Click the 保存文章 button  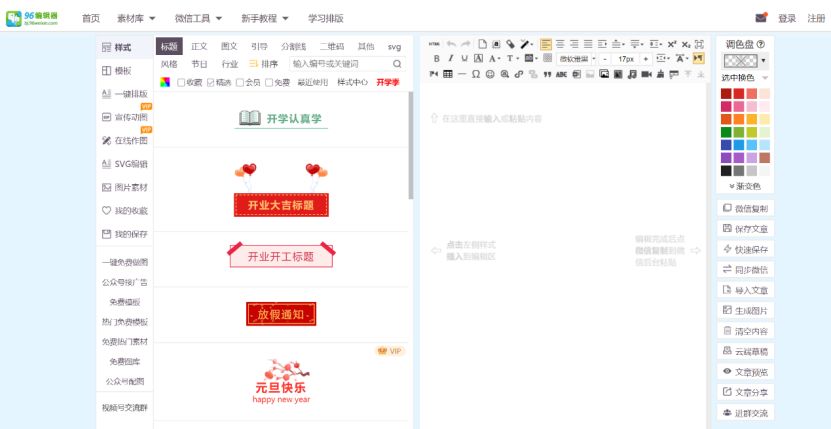point(745,229)
